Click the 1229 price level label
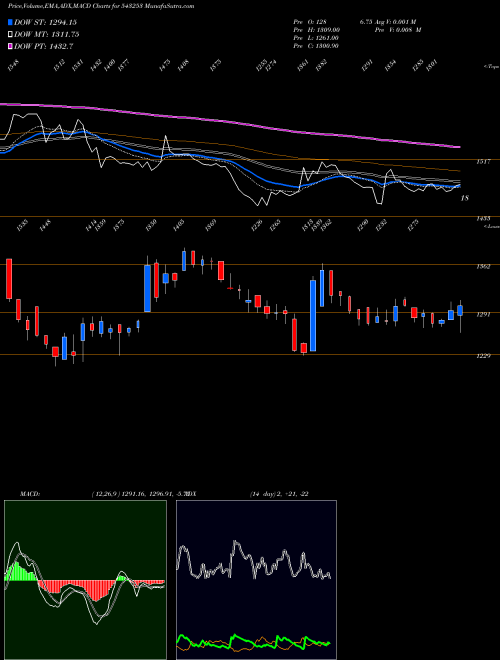Screen dimensions: 500x660 (x=484, y=356)
